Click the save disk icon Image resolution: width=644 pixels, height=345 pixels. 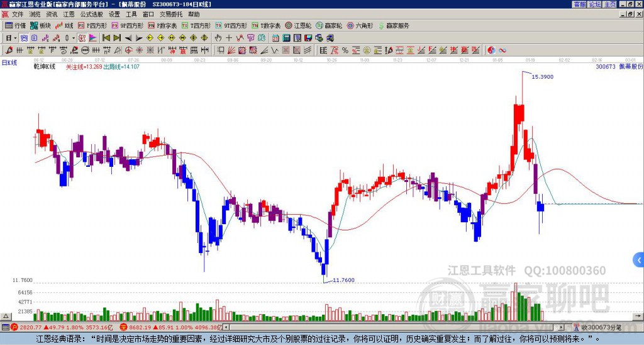(308, 38)
